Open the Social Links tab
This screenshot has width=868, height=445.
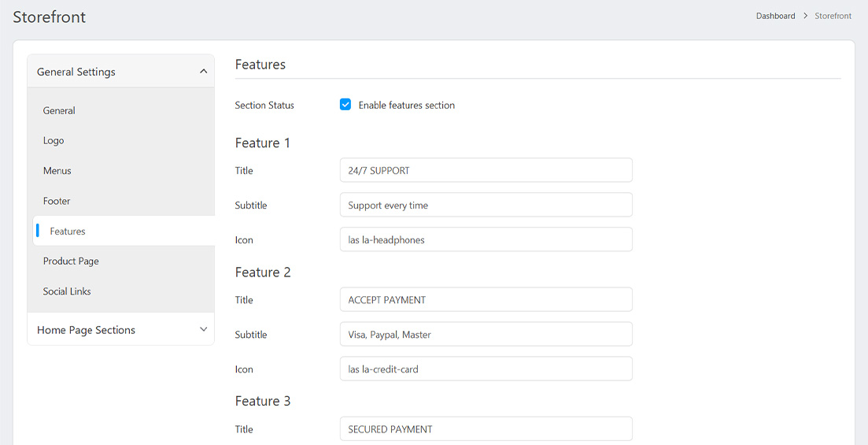click(x=67, y=291)
